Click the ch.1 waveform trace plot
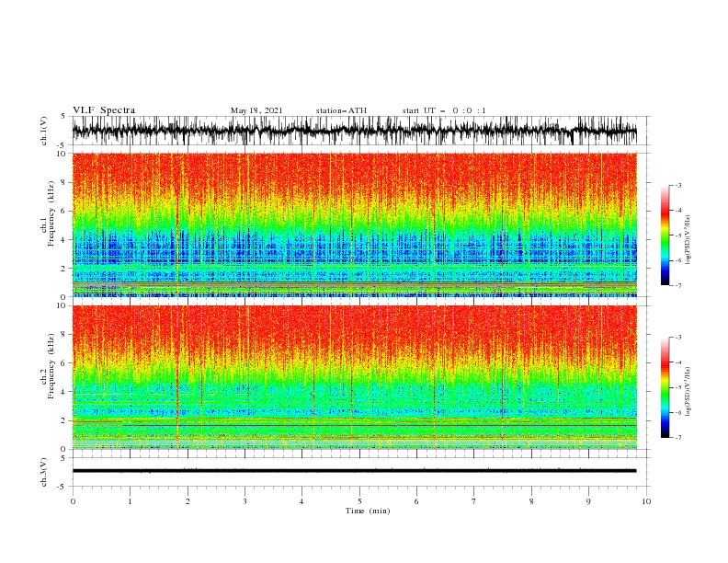The width and height of the screenshot is (728, 563). coord(354,131)
